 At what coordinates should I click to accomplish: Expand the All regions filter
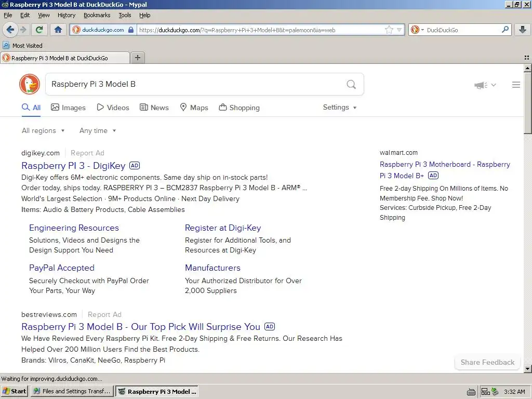pos(43,130)
